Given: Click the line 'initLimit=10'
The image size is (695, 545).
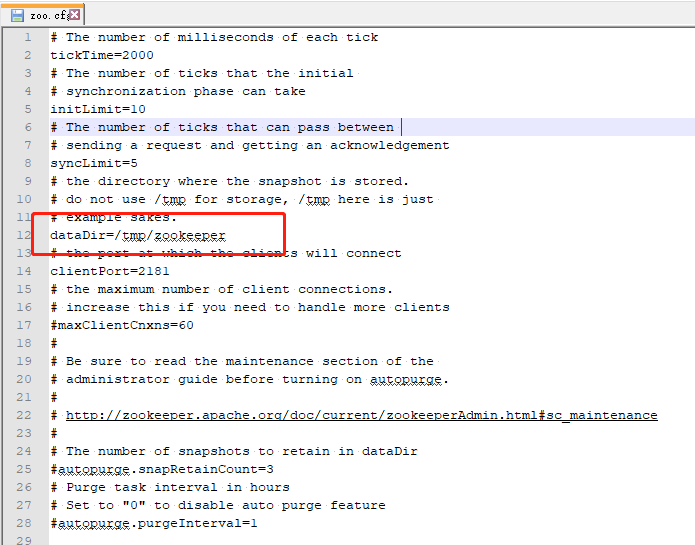Looking at the screenshot, I should click(98, 109).
